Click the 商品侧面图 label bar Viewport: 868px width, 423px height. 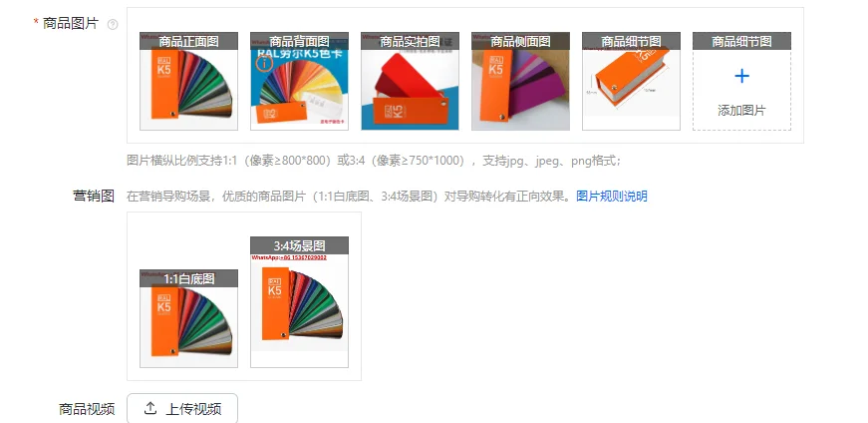click(x=521, y=41)
